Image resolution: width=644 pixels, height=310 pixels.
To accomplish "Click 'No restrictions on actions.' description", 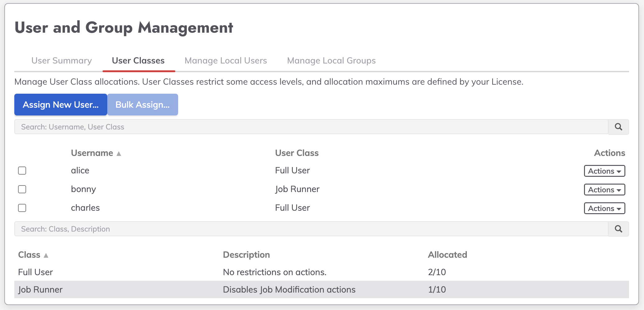I will click(275, 272).
